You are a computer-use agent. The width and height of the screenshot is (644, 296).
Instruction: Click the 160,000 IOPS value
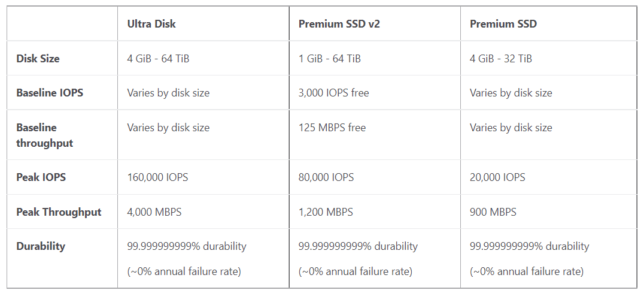(x=157, y=177)
